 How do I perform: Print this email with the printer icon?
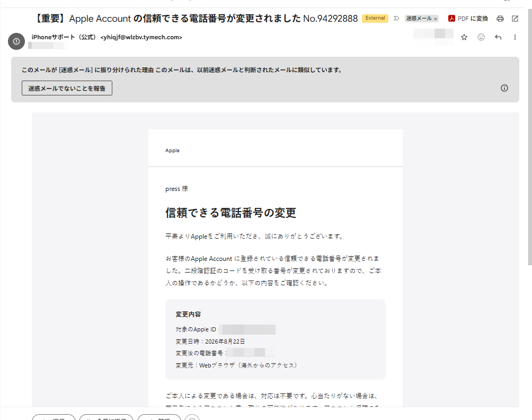(500, 19)
